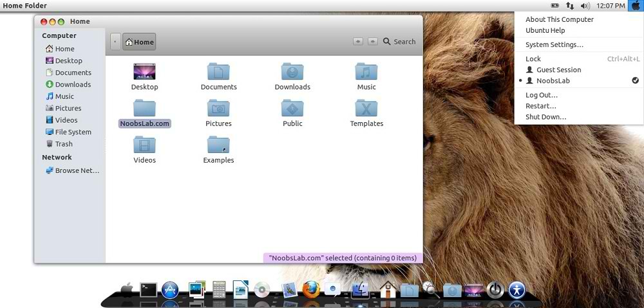Open the battery indicator in top panel

pos(555,6)
